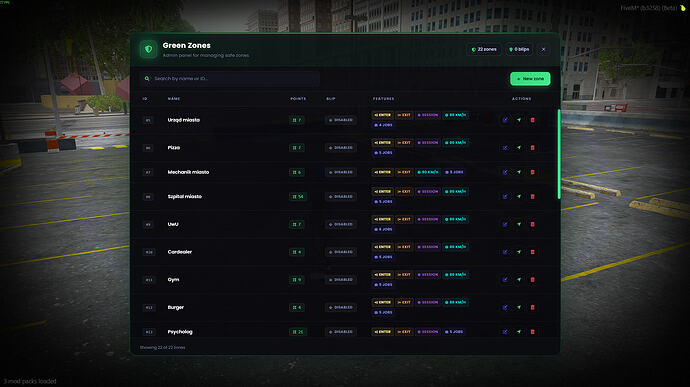Image resolution: width=690 pixels, height=387 pixels.
Task: Click the Blip column header
Action: click(x=331, y=99)
